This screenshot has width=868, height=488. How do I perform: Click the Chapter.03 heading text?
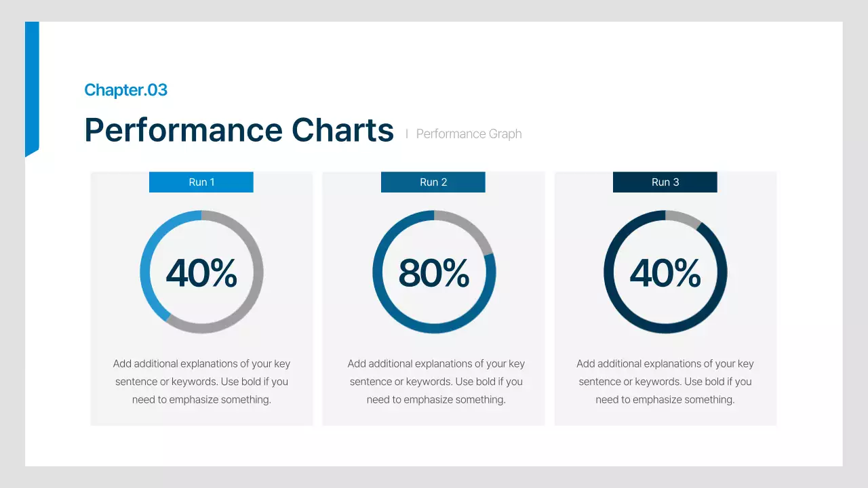click(x=125, y=89)
